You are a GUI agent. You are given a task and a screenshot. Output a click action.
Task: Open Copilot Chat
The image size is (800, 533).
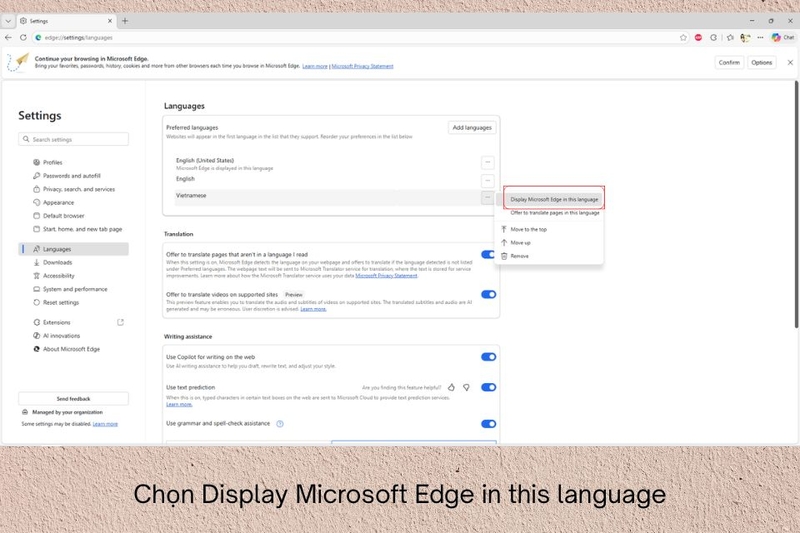click(783, 37)
